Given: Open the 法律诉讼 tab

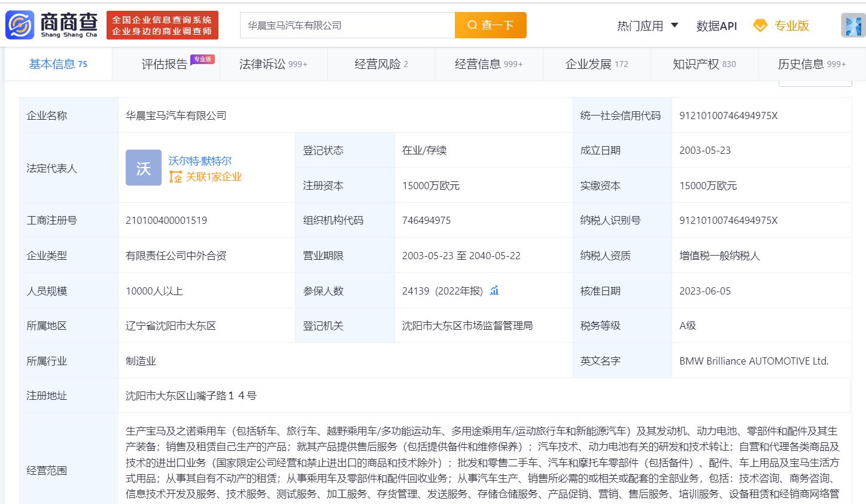Looking at the screenshot, I should click(274, 64).
